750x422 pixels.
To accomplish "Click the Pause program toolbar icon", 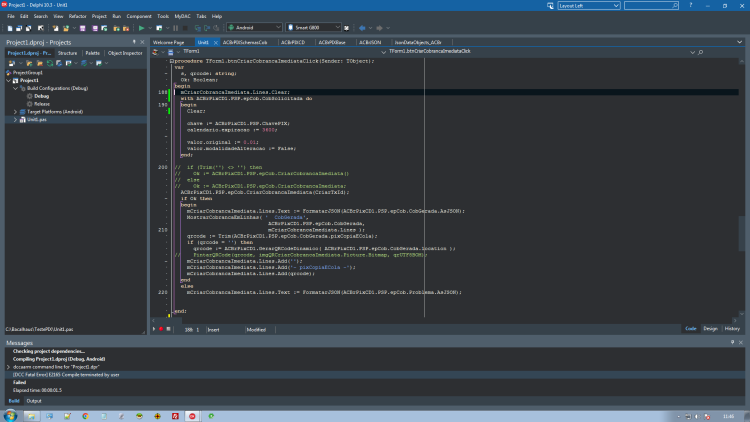I will (x=175, y=28).
